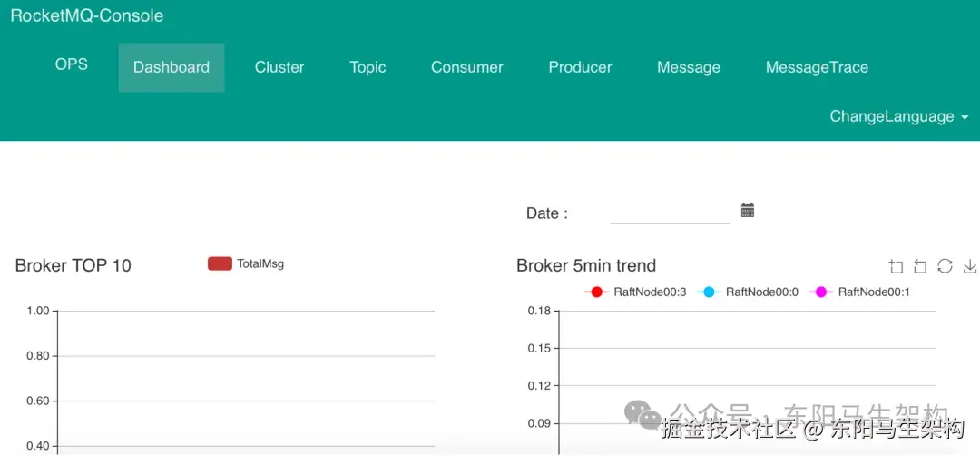Restore the Broker 5min trend chart
Image resolution: width=980 pixels, height=456 pixels.
click(x=945, y=266)
